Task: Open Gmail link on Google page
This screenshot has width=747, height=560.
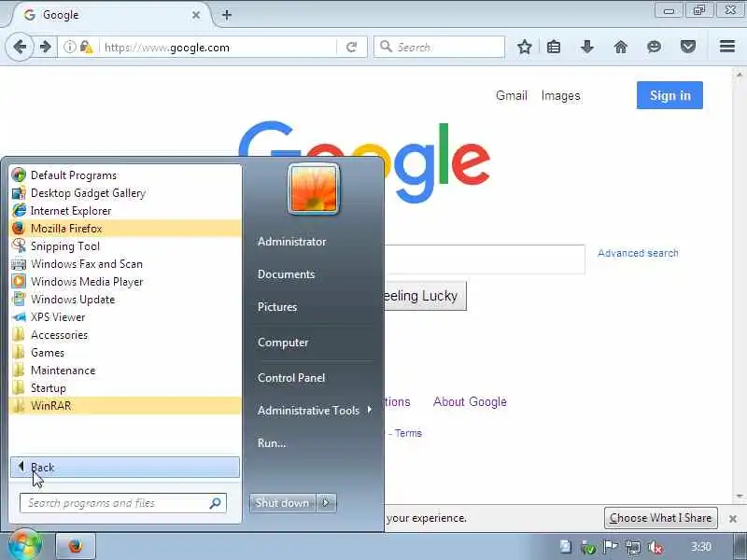Action: (511, 96)
